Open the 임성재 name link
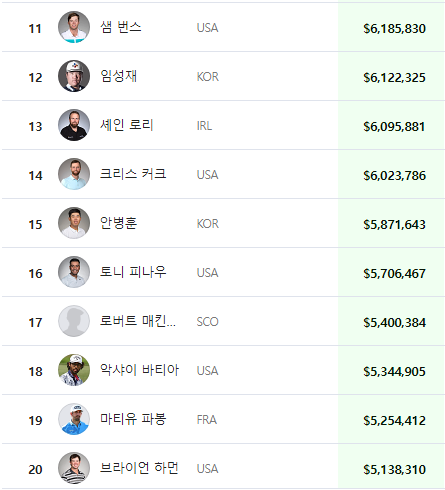This screenshot has width=445, height=490. 119,76
